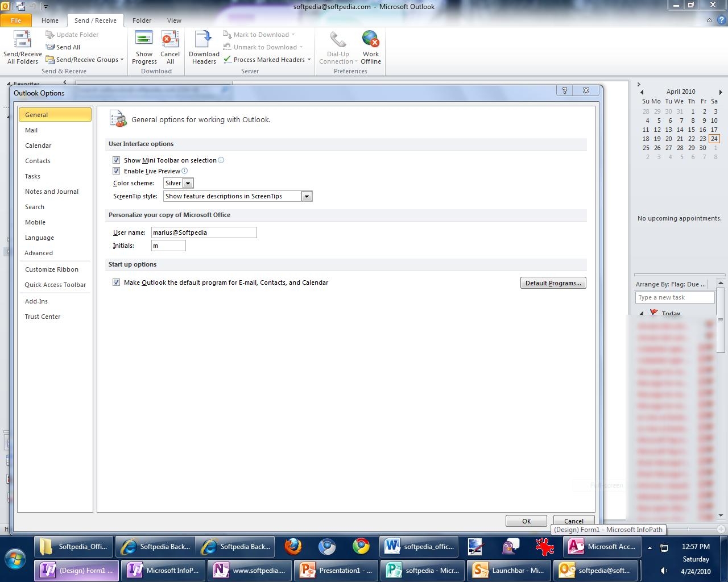The height and width of the screenshot is (582, 728).
Task: Open the Color scheme dropdown
Action: click(x=188, y=183)
